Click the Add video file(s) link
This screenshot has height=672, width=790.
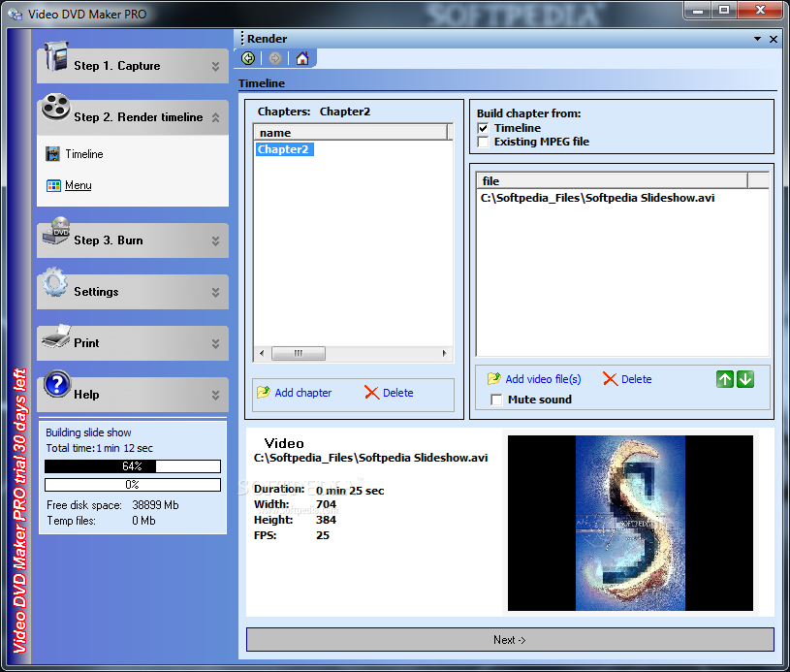pos(543,379)
